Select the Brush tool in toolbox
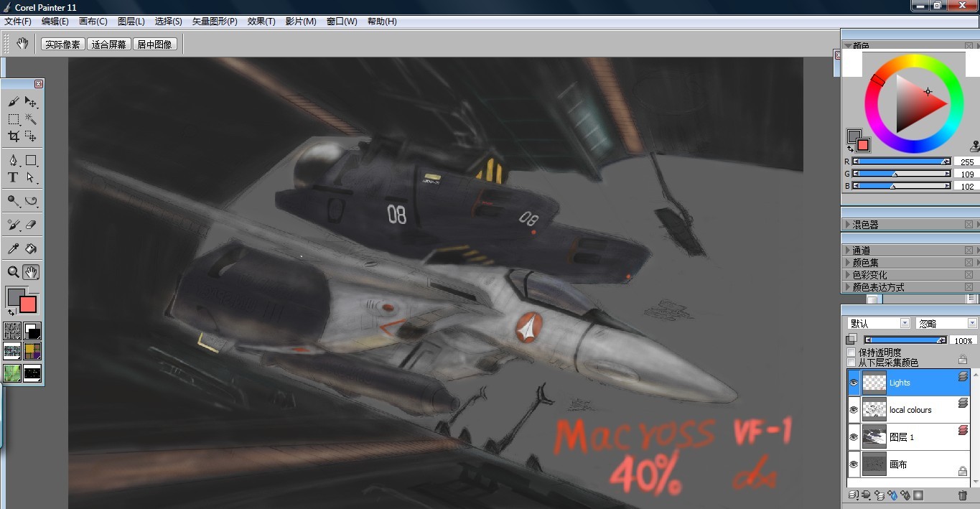This screenshot has width=980, height=509. click(14, 102)
